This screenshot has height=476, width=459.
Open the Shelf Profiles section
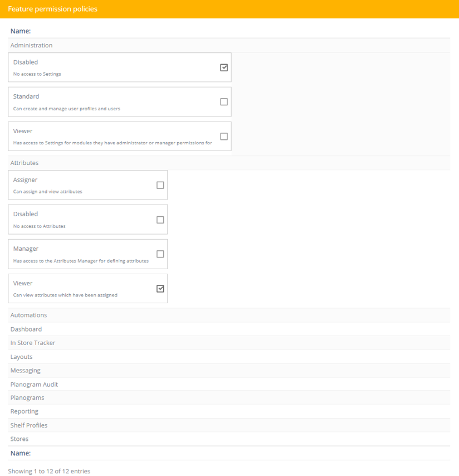coord(229,425)
